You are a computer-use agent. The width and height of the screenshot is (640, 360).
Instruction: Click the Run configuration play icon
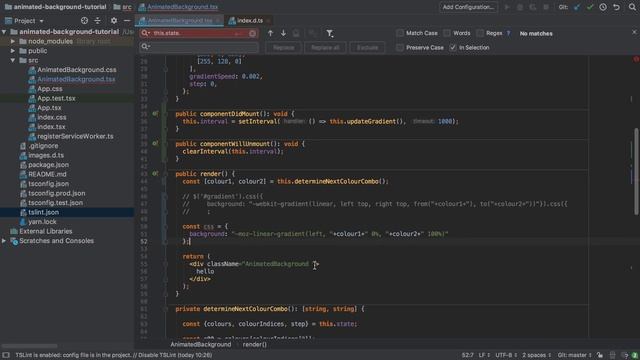tap(507, 7)
